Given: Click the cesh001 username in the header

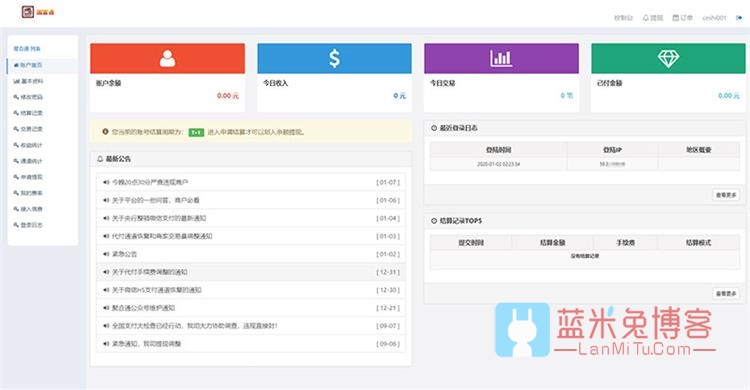Looking at the screenshot, I should coord(714,18).
